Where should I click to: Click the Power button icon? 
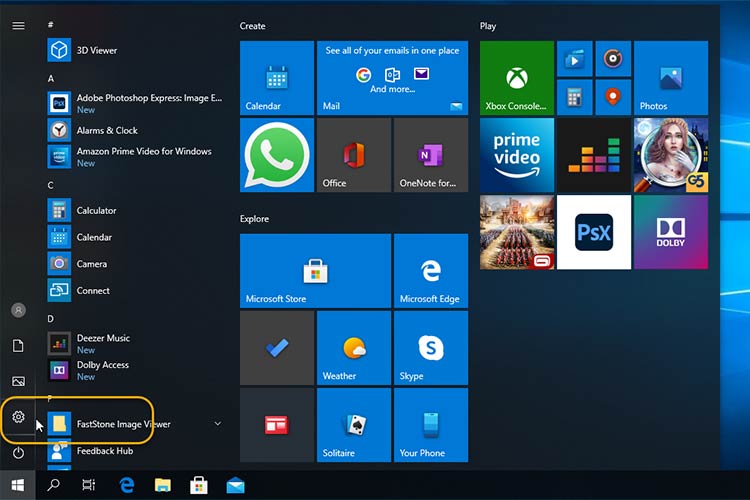point(18,452)
